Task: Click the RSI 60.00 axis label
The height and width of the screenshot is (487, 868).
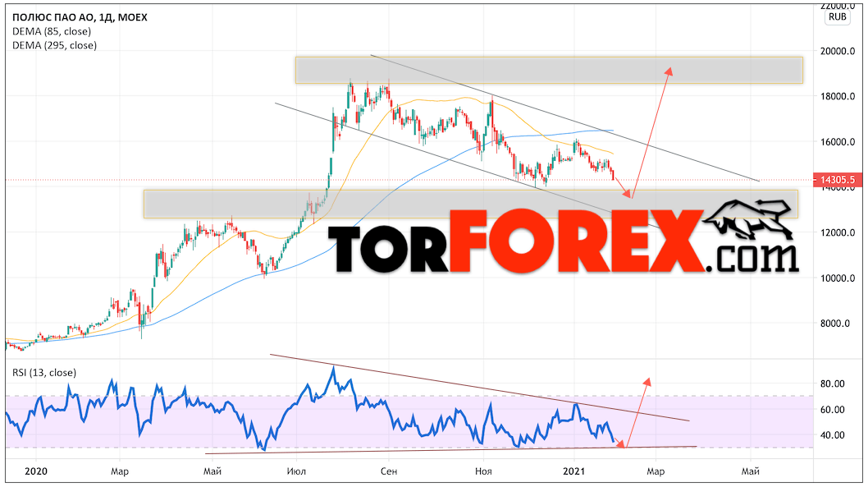Action: tap(832, 410)
